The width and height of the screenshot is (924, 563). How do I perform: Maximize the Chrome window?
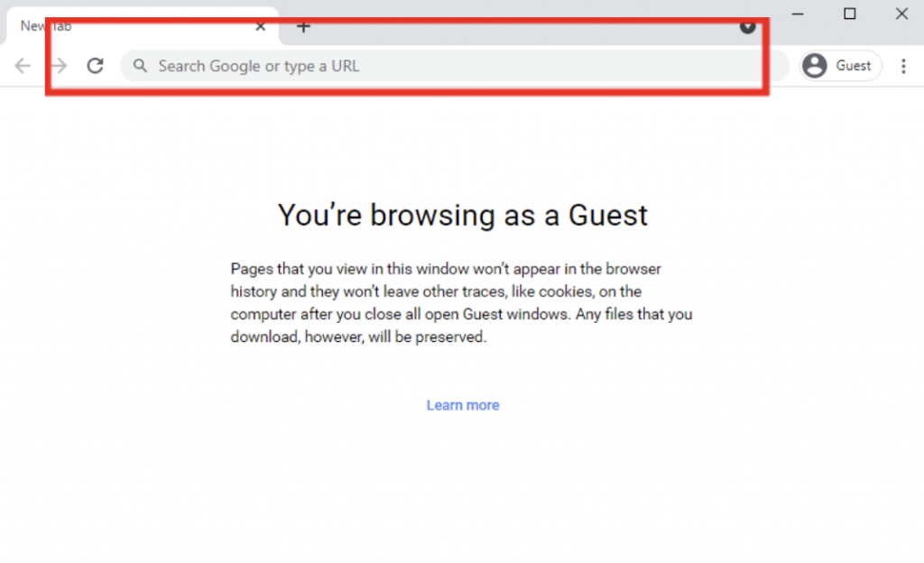click(850, 14)
